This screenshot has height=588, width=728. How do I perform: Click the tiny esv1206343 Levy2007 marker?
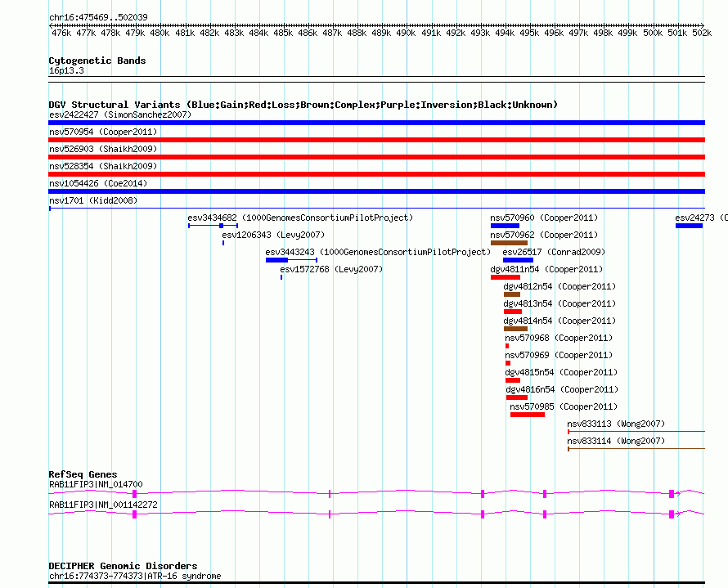[x=223, y=243]
